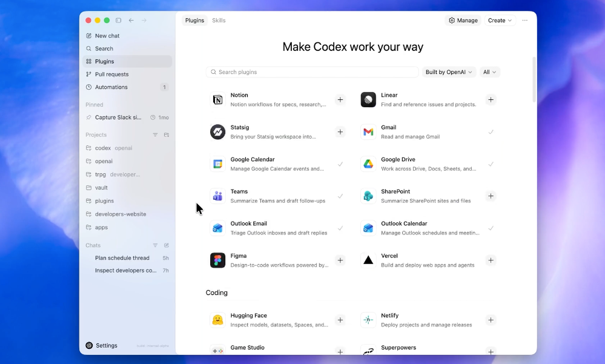Toggle the Google Calendar installed checkmark
The image size is (605, 364).
[340, 164]
